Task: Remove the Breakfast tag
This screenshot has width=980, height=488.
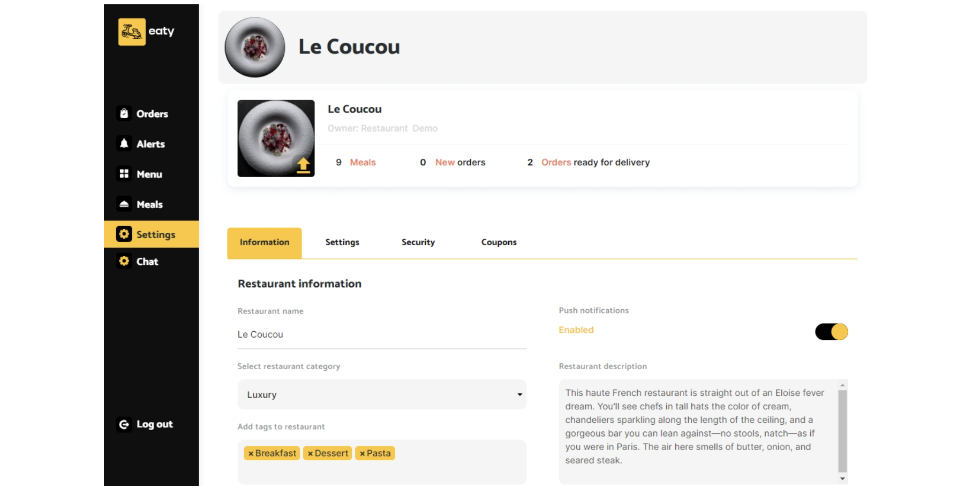Action: click(x=251, y=454)
